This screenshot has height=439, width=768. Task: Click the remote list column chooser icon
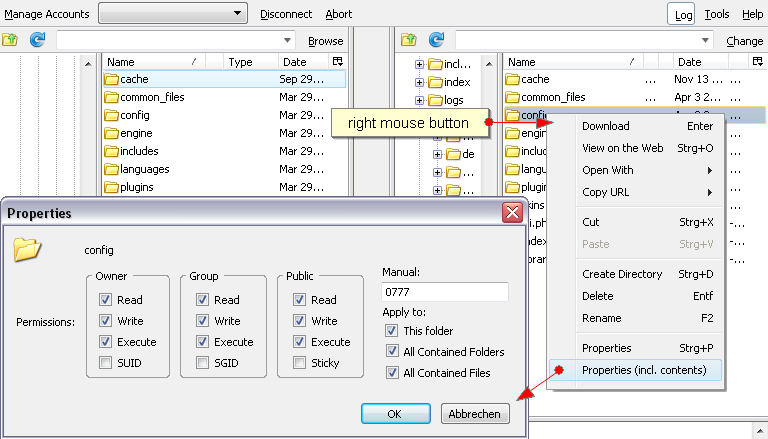click(x=758, y=62)
